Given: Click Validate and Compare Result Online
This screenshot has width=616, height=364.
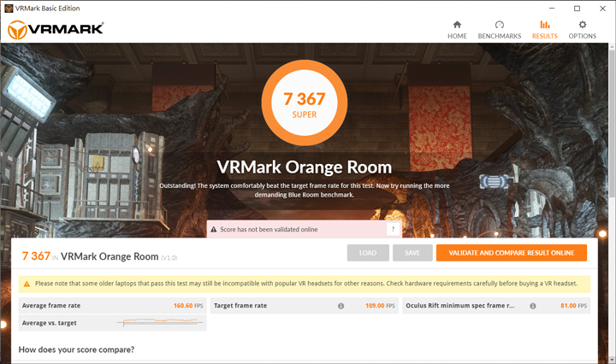Looking at the screenshot, I should click(x=512, y=253).
